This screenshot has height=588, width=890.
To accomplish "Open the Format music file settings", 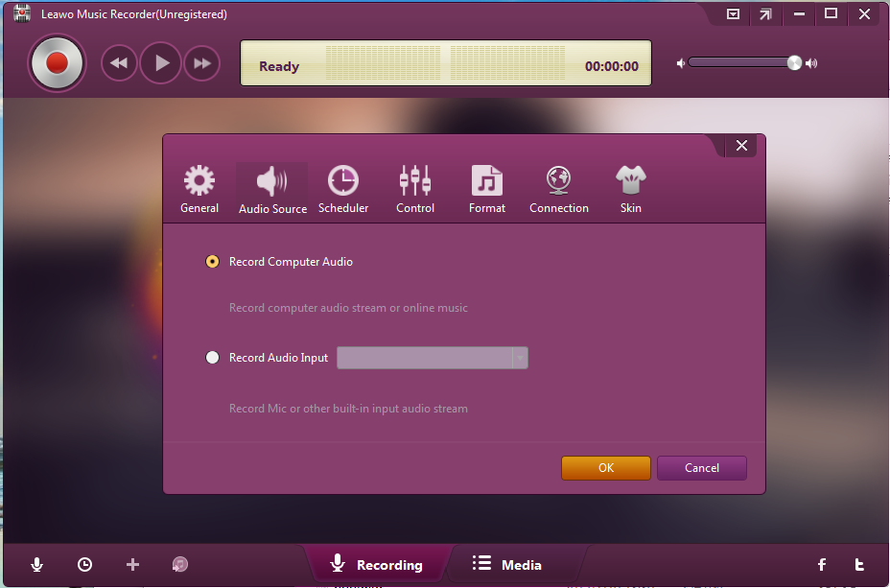I will click(486, 188).
